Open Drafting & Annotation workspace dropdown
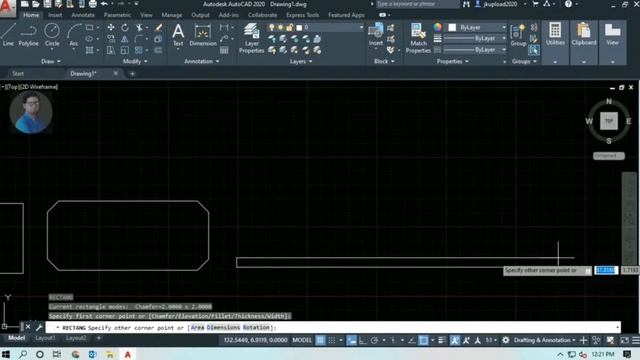 544,340
